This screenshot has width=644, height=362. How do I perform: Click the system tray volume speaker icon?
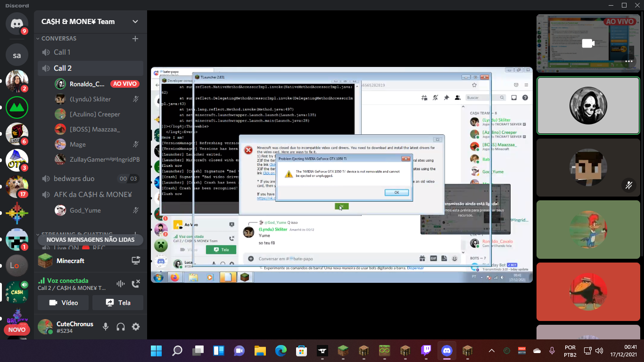[x=599, y=351]
